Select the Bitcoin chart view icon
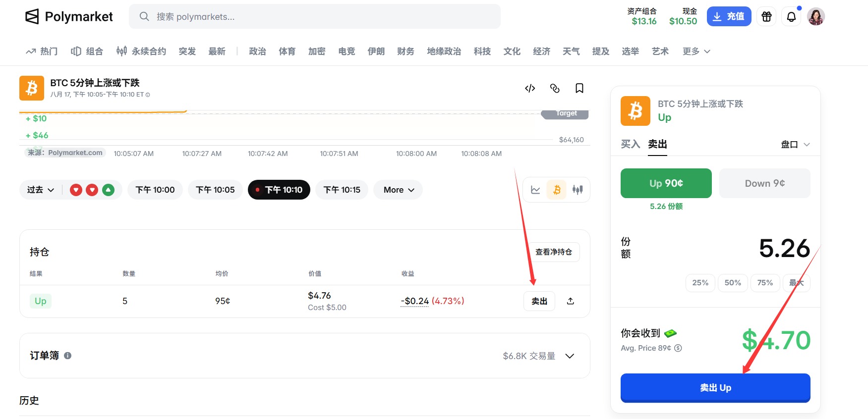868x419 pixels. (x=557, y=190)
